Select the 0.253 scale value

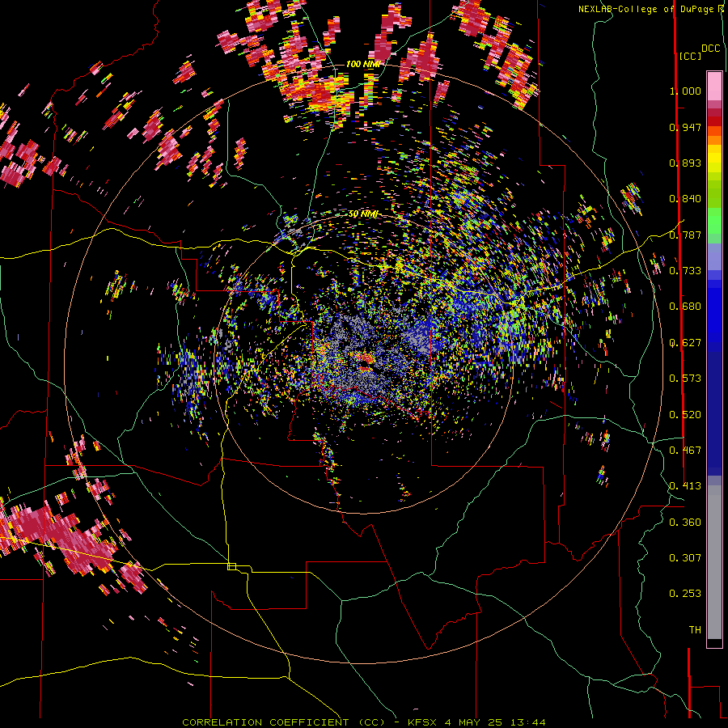[685, 594]
